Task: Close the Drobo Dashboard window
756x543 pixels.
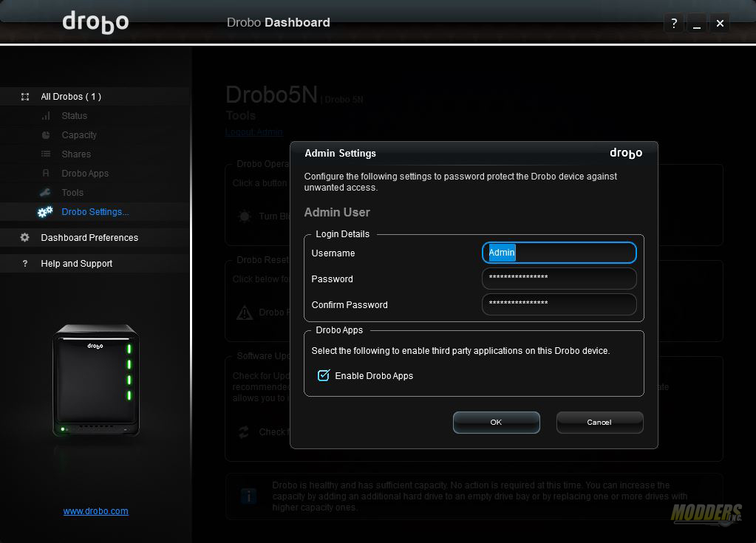Action: (720, 23)
